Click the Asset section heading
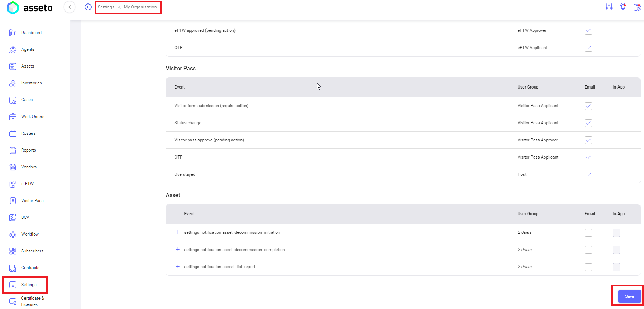The image size is (644, 309). (x=173, y=195)
